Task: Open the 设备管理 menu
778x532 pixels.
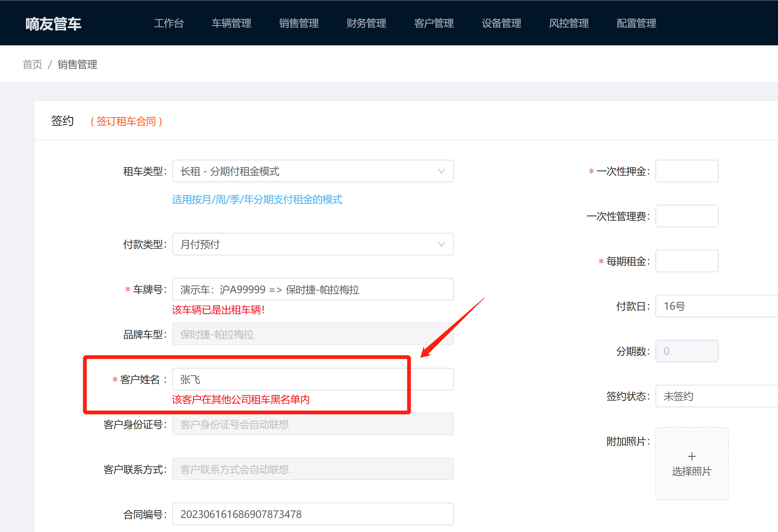Action: 501,23
